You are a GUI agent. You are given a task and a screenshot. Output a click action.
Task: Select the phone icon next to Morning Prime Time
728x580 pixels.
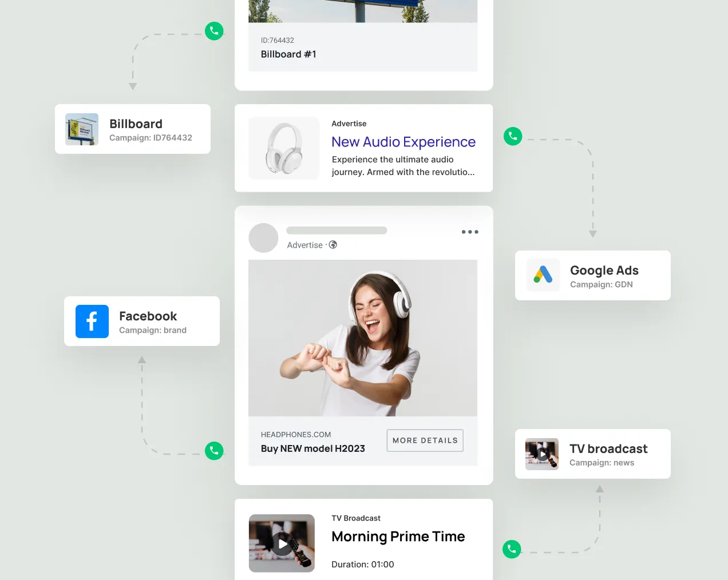tap(512, 549)
